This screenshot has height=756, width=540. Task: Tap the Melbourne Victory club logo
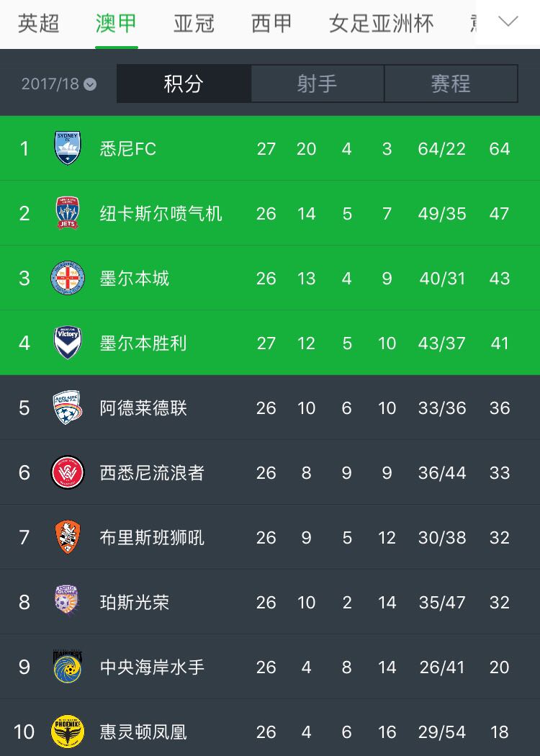[68, 343]
